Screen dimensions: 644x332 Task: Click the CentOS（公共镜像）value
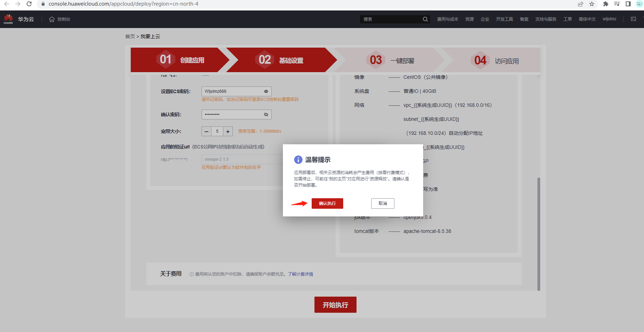tap(426, 77)
